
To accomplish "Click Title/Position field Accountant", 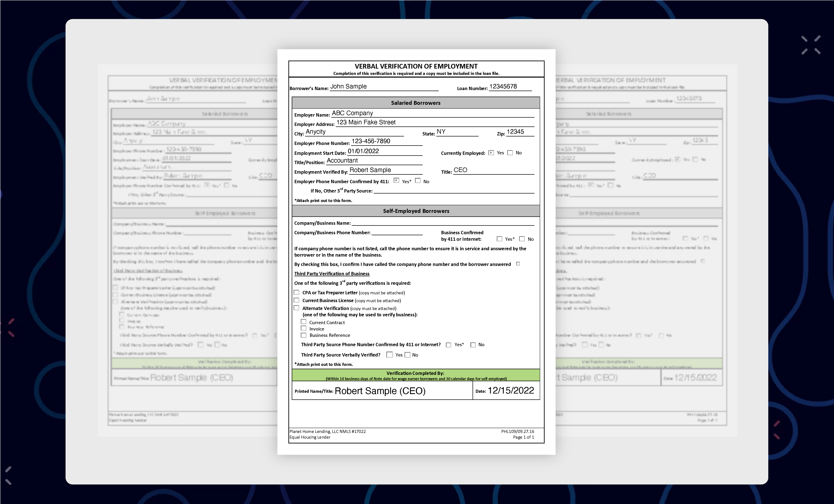I will click(x=374, y=161).
